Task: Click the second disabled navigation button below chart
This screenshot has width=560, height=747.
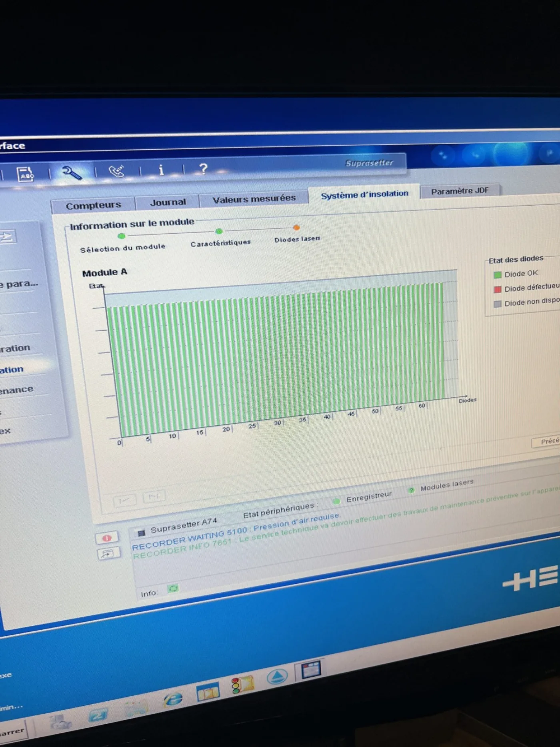Action: point(154,497)
